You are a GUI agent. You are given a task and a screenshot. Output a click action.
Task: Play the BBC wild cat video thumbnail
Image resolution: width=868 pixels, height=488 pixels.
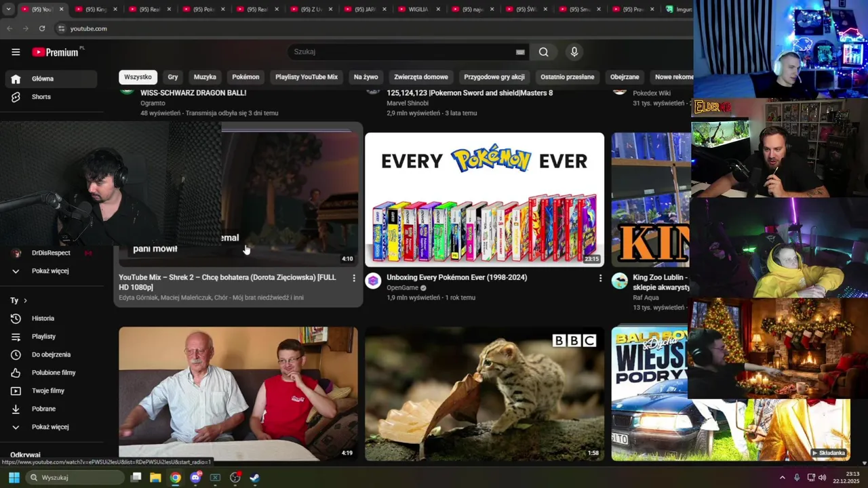point(484,394)
